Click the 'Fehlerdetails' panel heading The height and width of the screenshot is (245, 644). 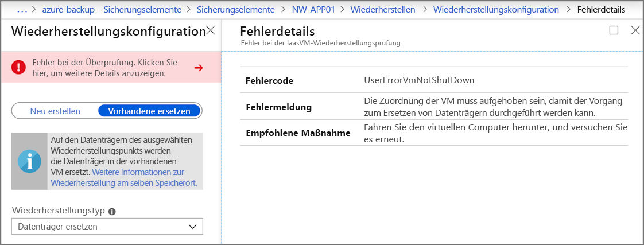(x=277, y=31)
